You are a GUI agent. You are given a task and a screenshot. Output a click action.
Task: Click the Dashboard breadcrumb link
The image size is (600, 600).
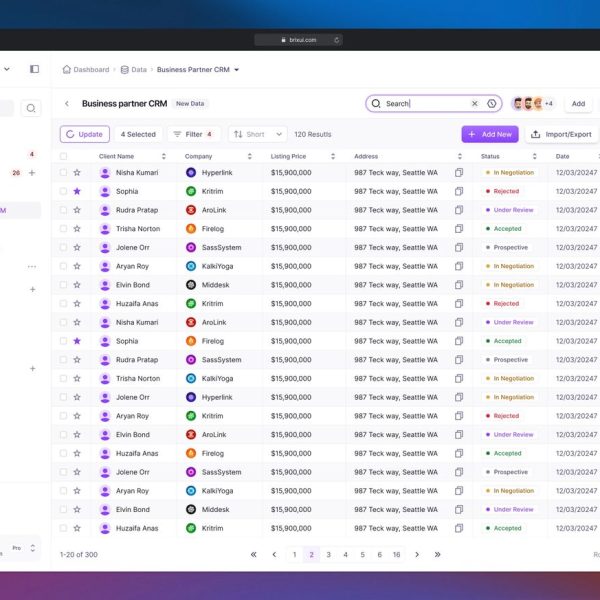[x=91, y=70]
